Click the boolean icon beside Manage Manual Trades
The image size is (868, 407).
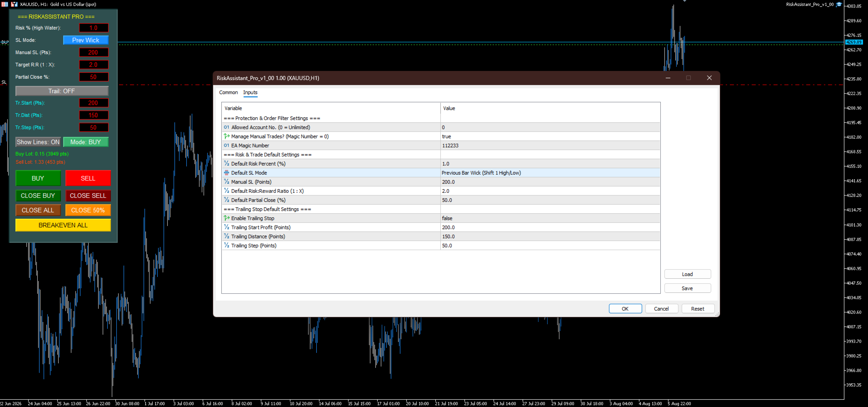point(226,136)
